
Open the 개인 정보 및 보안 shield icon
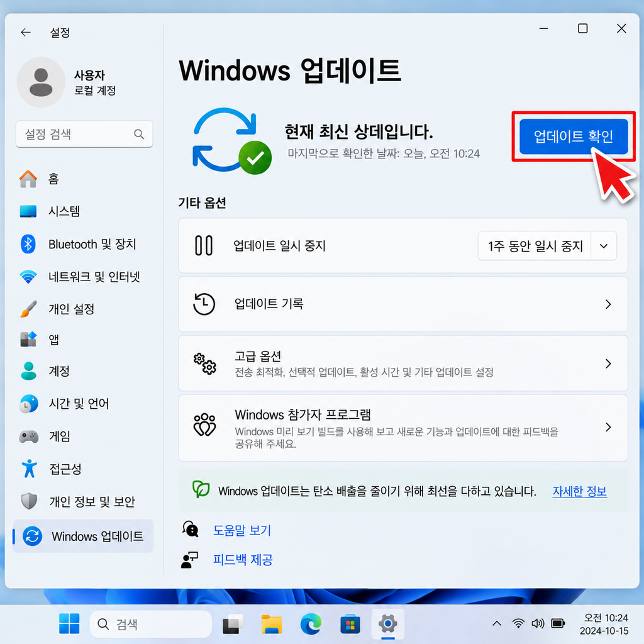tap(29, 501)
